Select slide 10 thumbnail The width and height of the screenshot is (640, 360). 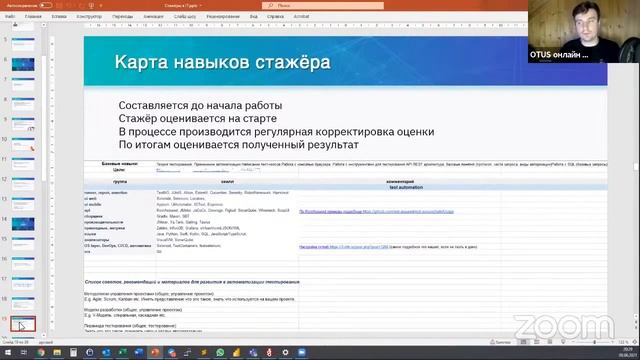23,144
